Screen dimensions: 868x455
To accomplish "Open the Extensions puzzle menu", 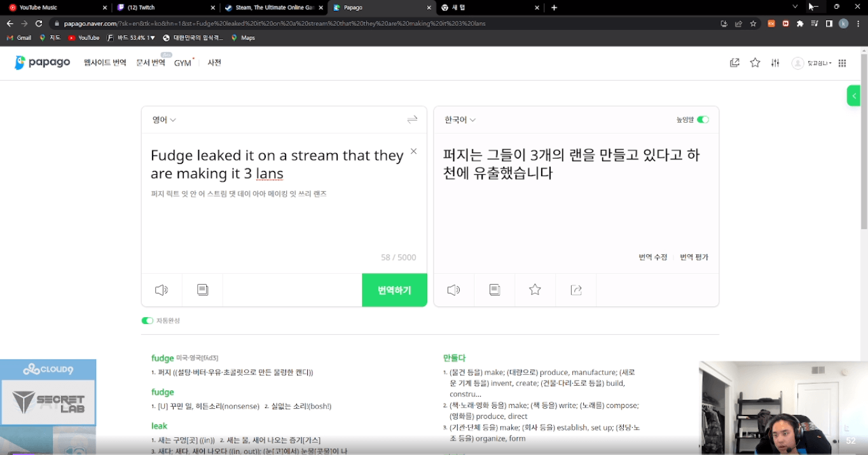I will 800,24.
